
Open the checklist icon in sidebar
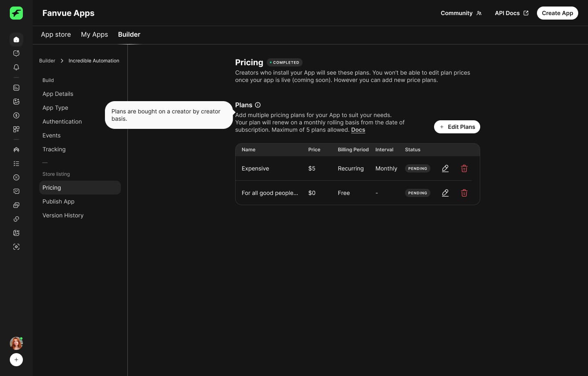click(16, 164)
